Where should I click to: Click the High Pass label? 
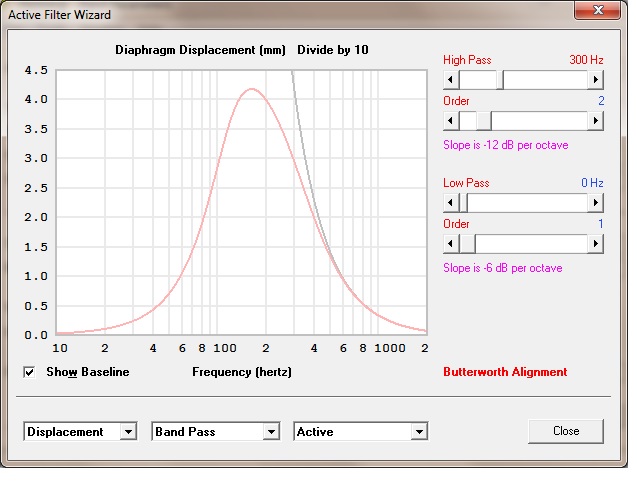[467, 60]
